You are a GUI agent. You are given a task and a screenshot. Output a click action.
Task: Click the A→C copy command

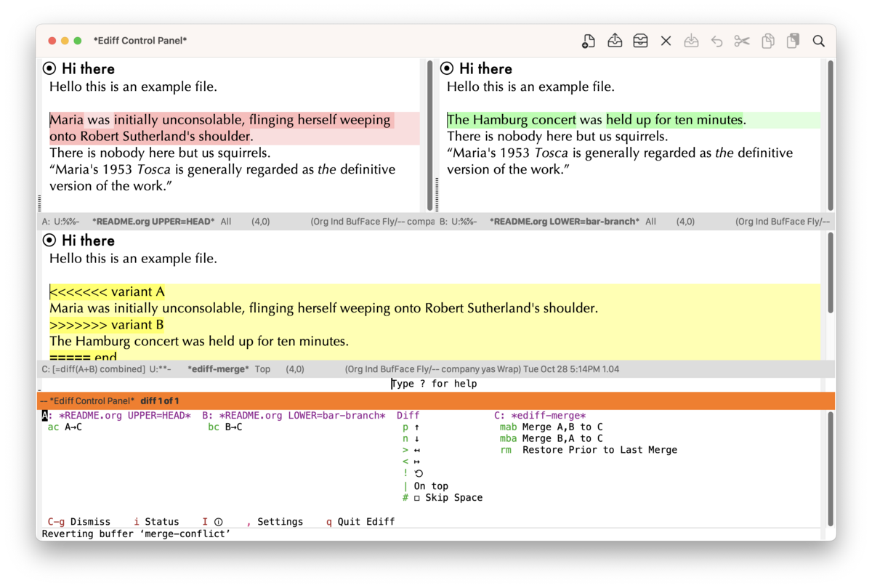click(73, 427)
